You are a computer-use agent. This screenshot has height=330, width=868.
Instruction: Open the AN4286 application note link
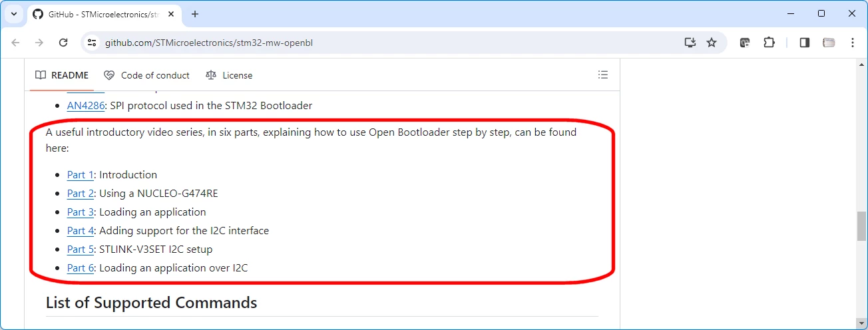coord(86,105)
